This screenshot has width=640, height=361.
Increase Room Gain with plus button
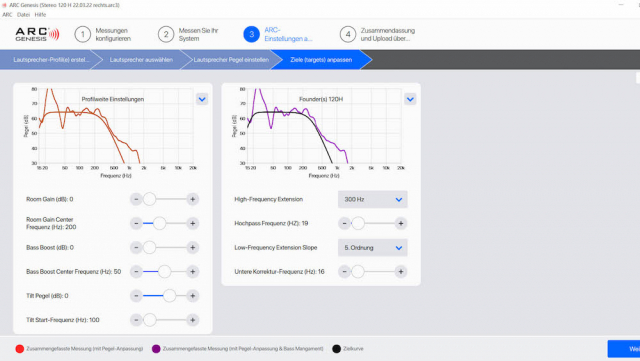coord(193,199)
